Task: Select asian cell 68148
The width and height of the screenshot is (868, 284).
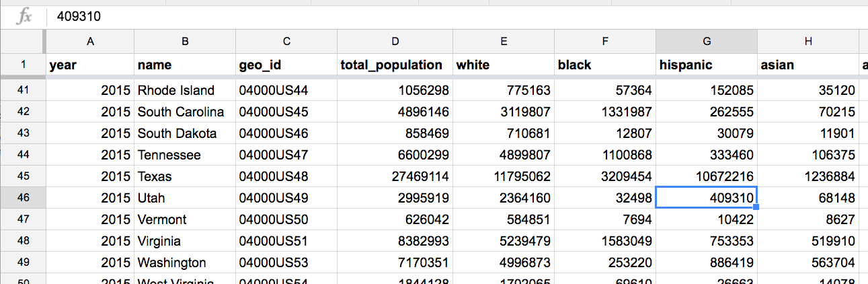Action: [x=808, y=198]
